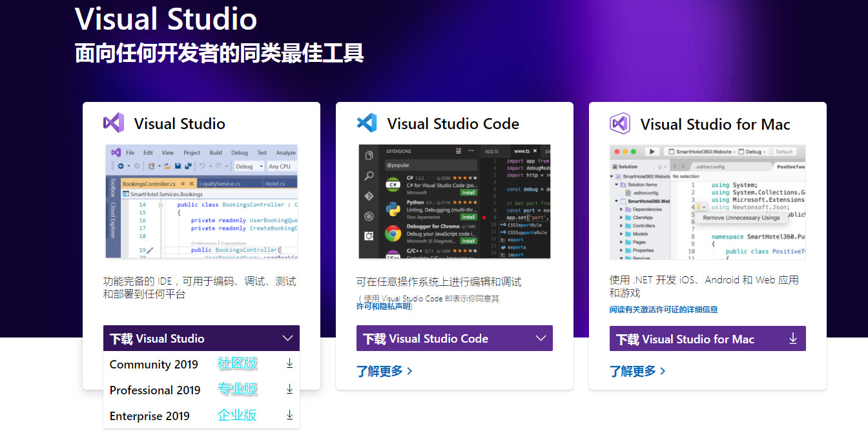Image resolution: width=868 pixels, height=433 pixels.
Task: Click the Visual Studio Code card title
Action: (x=453, y=124)
